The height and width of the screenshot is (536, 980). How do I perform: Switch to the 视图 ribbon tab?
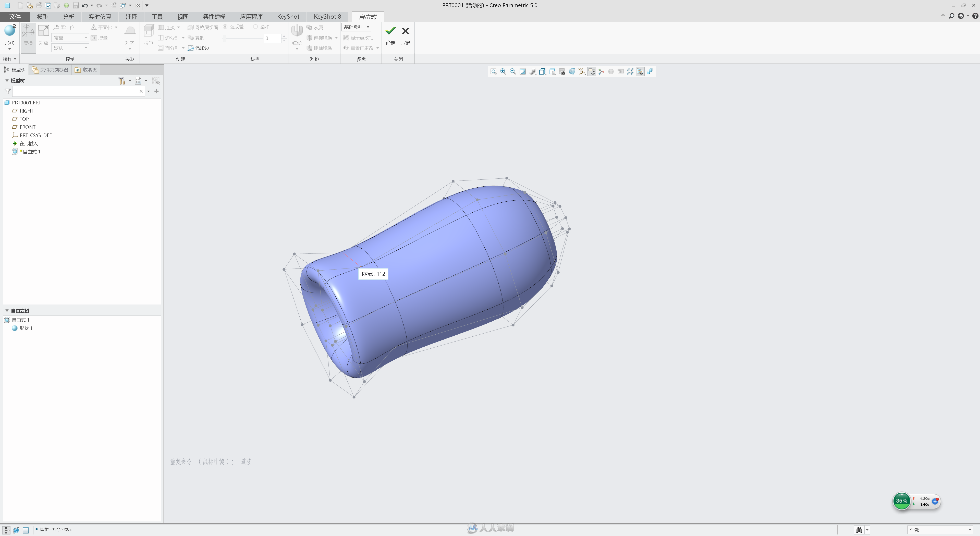[183, 17]
